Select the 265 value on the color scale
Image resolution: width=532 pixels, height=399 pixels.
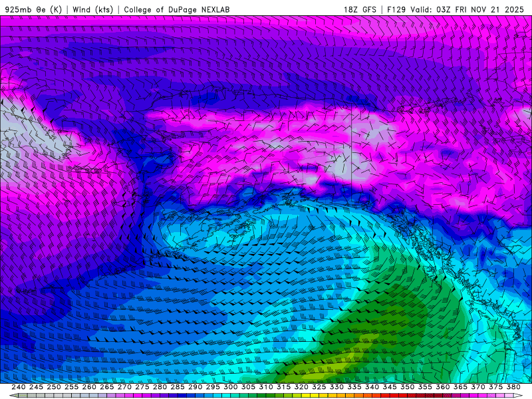(x=106, y=387)
